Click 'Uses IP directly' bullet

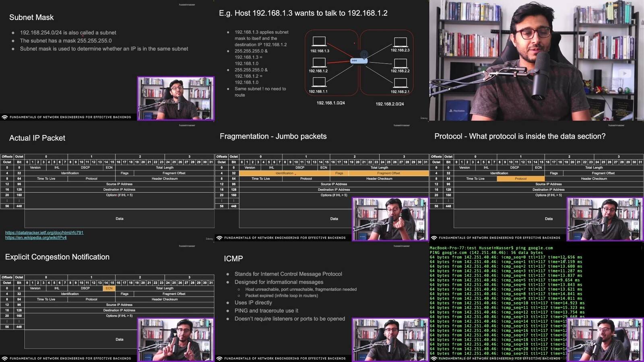pyautogui.click(x=253, y=303)
